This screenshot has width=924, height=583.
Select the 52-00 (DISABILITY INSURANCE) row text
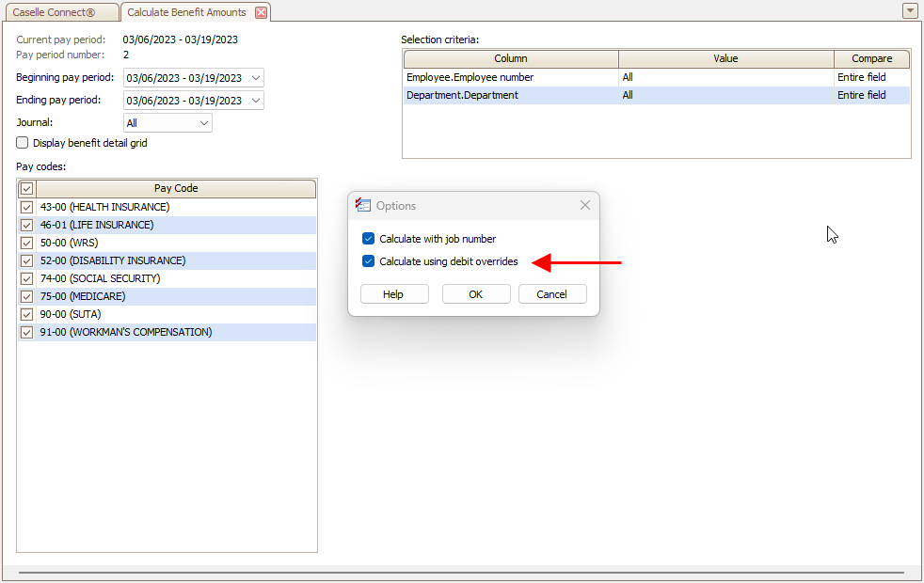click(113, 260)
